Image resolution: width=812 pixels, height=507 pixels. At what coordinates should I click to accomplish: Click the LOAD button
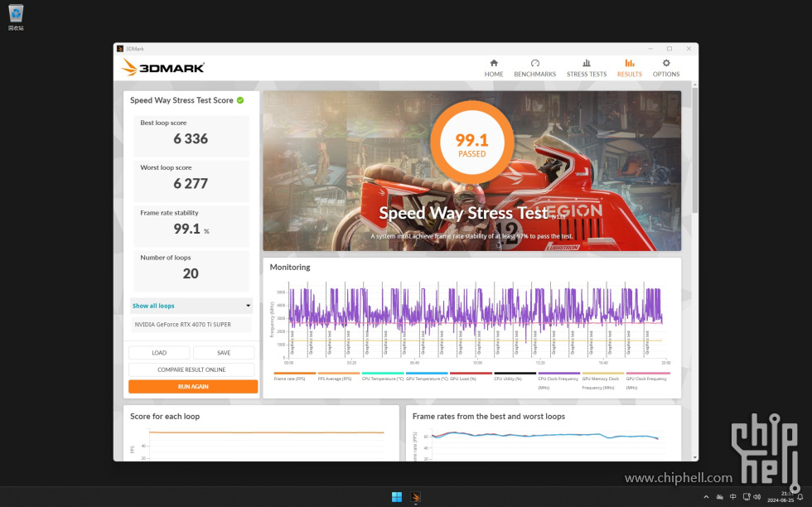[159, 353]
